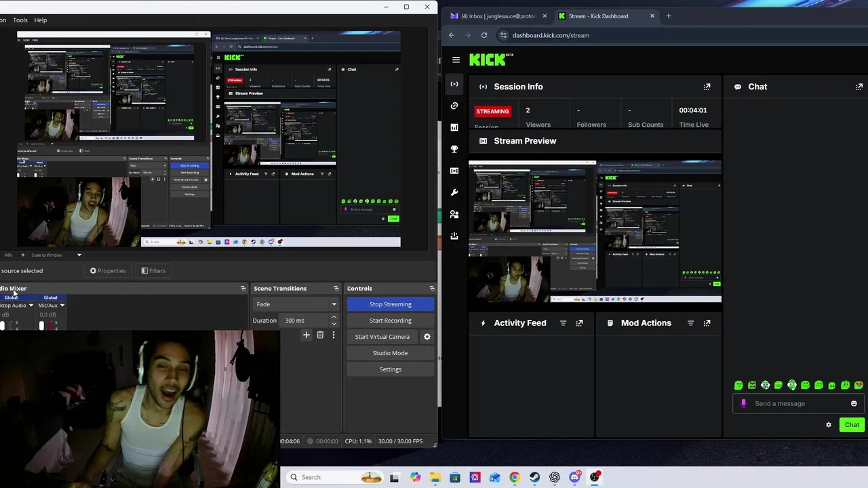Open Steam from the taskbar
The width and height of the screenshot is (868, 488).
click(x=535, y=477)
